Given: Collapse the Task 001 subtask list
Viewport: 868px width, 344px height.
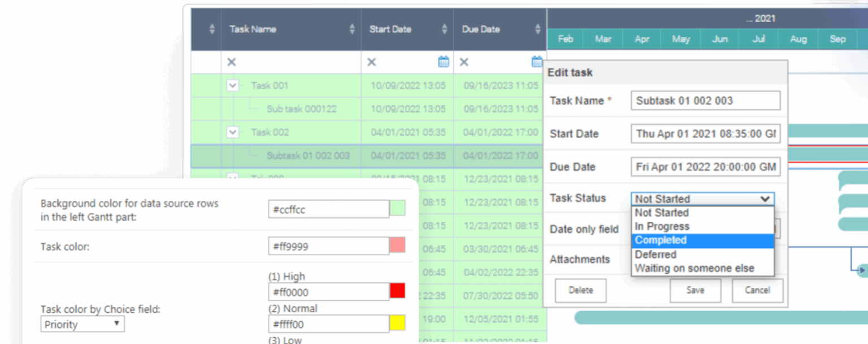Looking at the screenshot, I should pos(234,85).
